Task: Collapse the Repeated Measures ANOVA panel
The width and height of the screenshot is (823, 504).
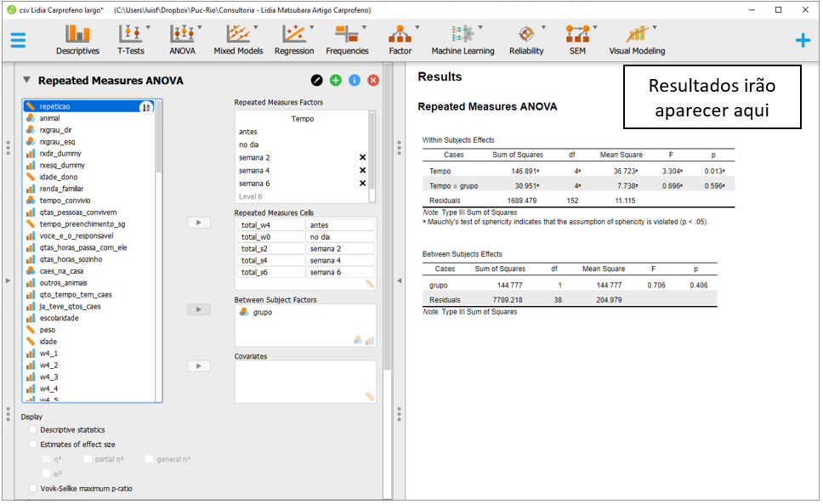Action: (x=26, y=81)
